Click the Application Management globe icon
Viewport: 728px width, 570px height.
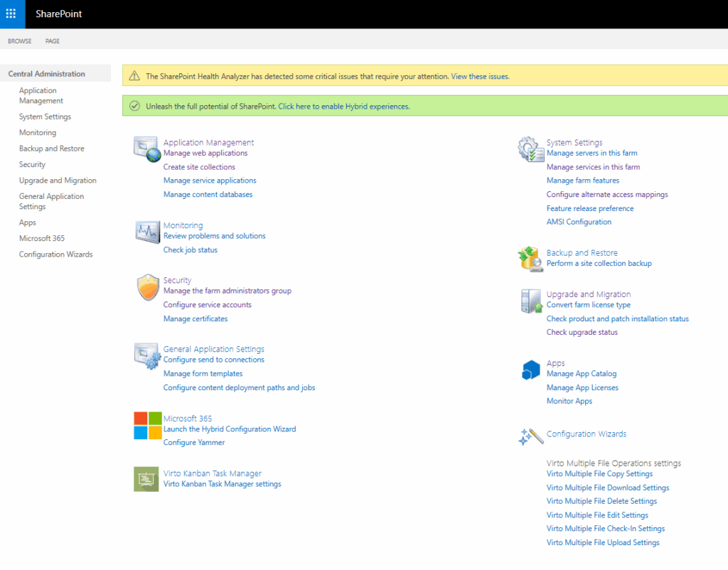(147, 150)
